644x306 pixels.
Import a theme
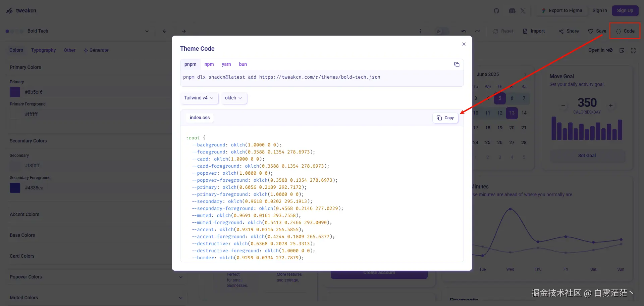click(534, 31)
